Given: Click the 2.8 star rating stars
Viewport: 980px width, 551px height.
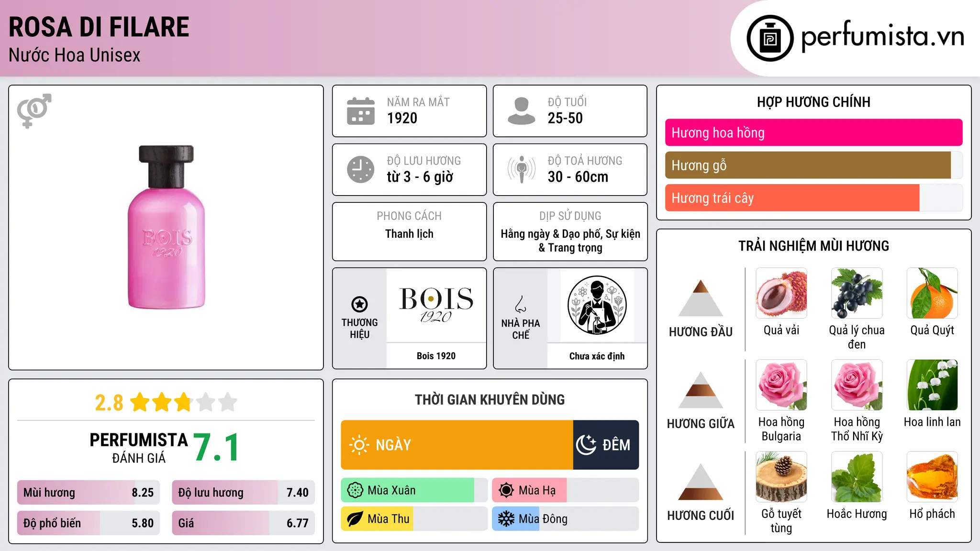Looking at the screenshot, I should [184, 402].
